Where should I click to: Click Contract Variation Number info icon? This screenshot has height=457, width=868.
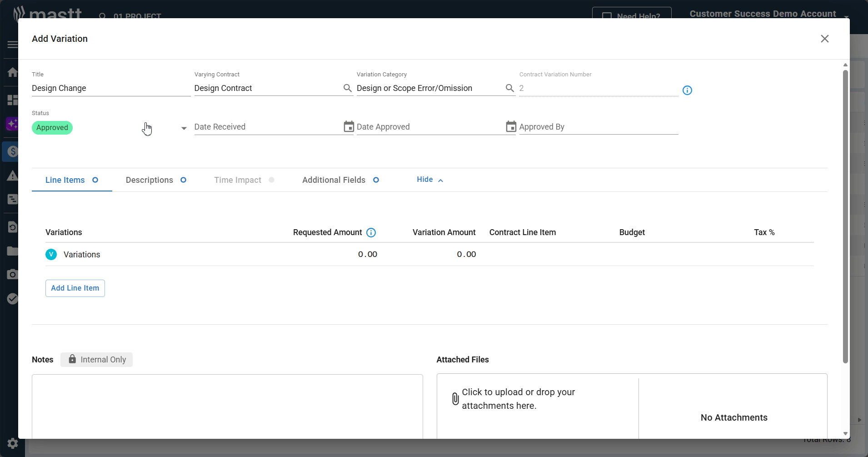coord(687,90)
